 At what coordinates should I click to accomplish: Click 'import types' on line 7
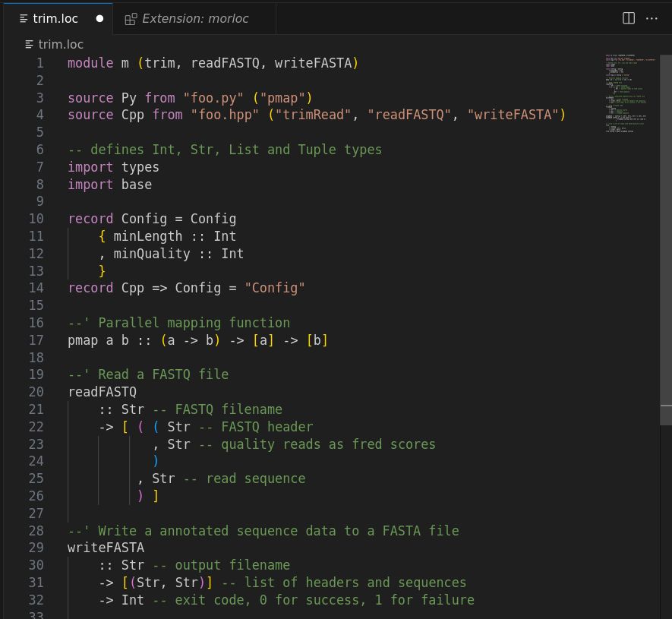pyautogui.click(x=114, y=167)
